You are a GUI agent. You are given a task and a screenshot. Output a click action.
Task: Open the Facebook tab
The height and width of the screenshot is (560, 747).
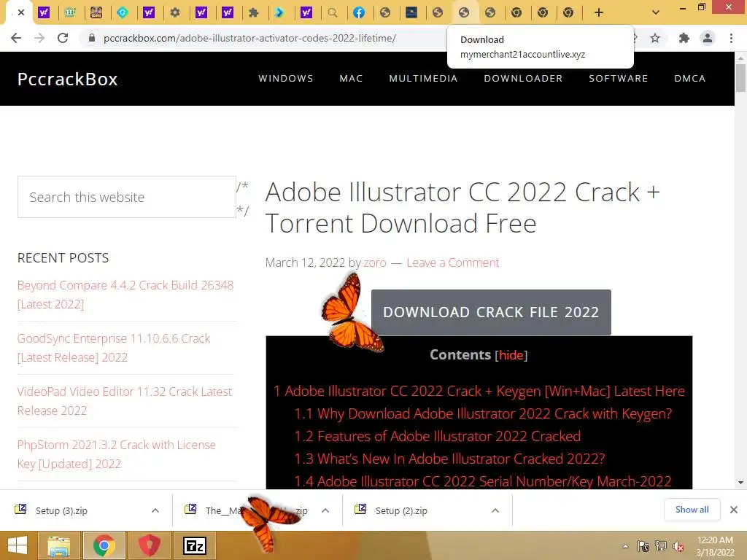tap(359, 12)
